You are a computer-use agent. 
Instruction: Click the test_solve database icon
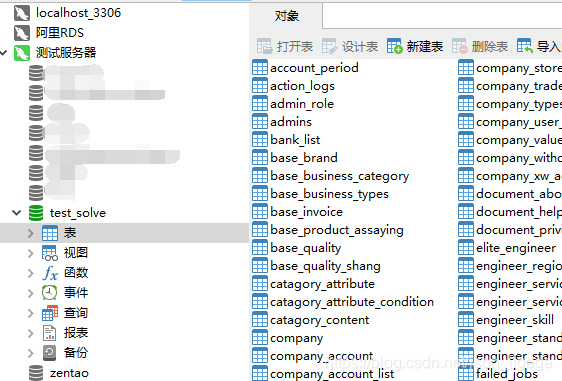pyautogui.click(x=36, y=213)
